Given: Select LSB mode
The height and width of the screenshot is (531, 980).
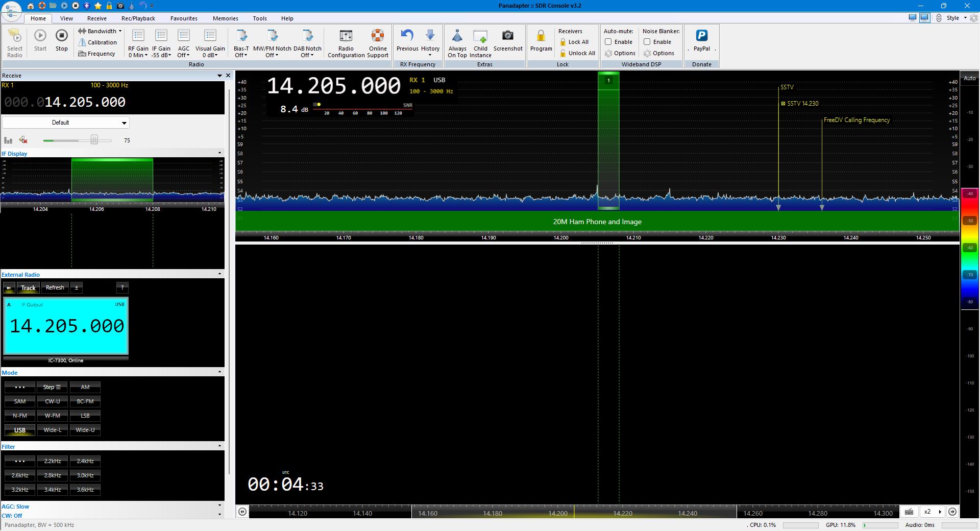Looking at the screenshot, I should pyautogui.click(x=85, y=416).
